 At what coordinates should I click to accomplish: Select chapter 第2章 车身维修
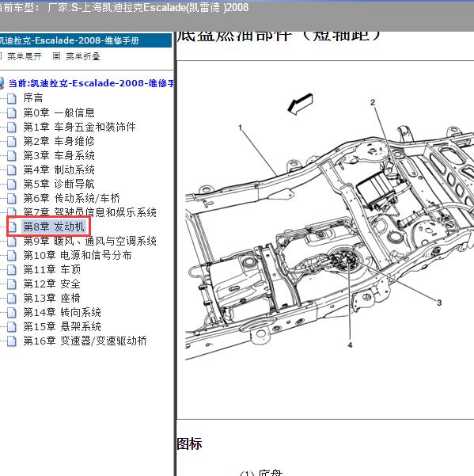(59, 141)
